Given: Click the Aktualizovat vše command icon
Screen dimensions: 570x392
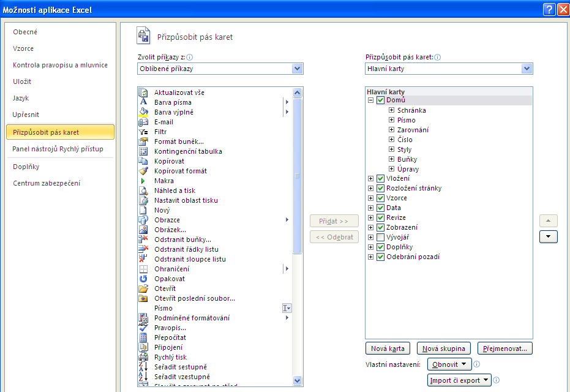Looking at the screenshot, I should pos(143,92).
